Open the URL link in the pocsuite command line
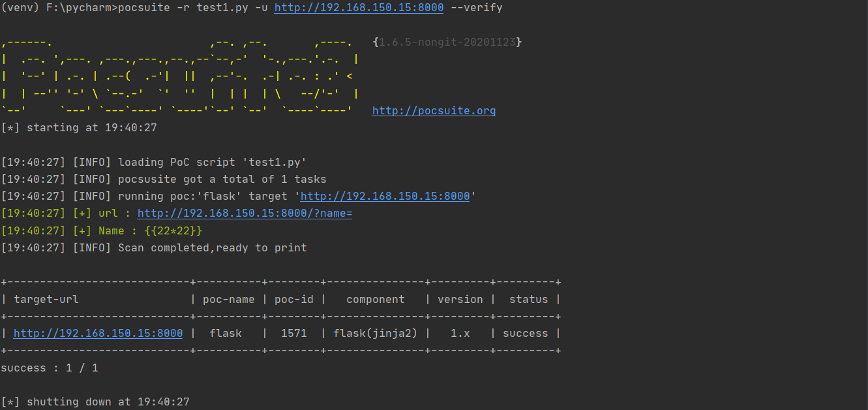868x410 pixels. (359, 8)
